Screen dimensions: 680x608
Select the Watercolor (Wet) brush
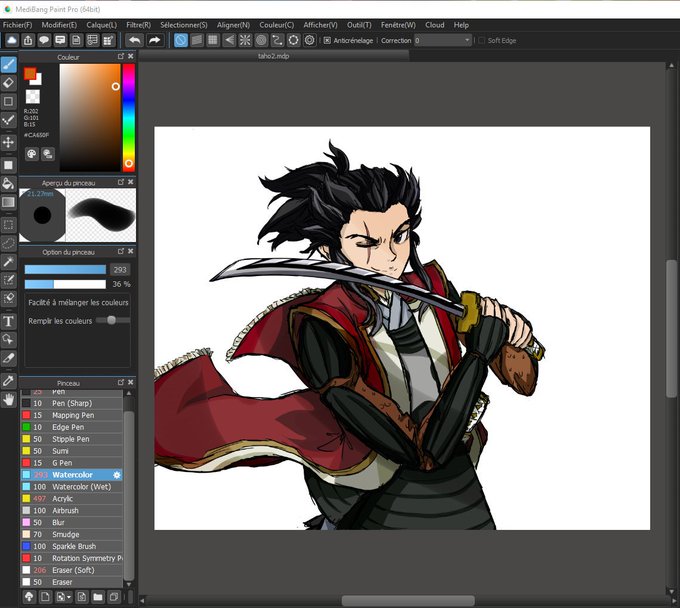[72, 487]
